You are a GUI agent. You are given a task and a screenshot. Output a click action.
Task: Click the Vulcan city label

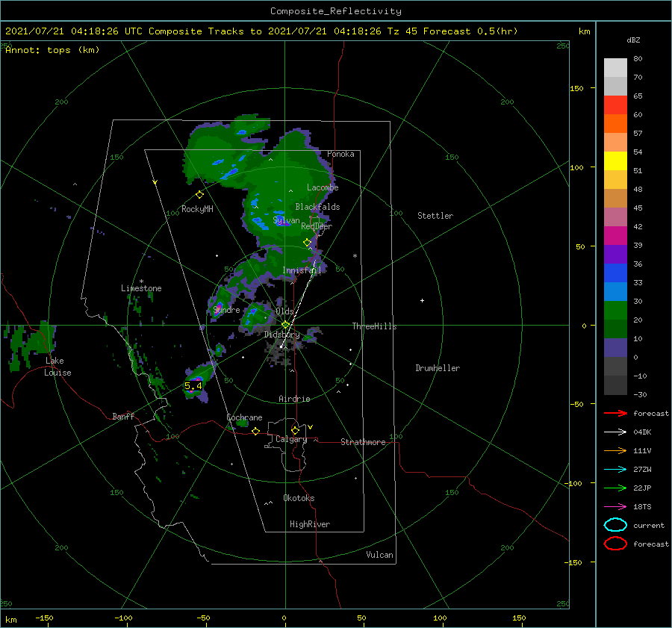(380, 555)
